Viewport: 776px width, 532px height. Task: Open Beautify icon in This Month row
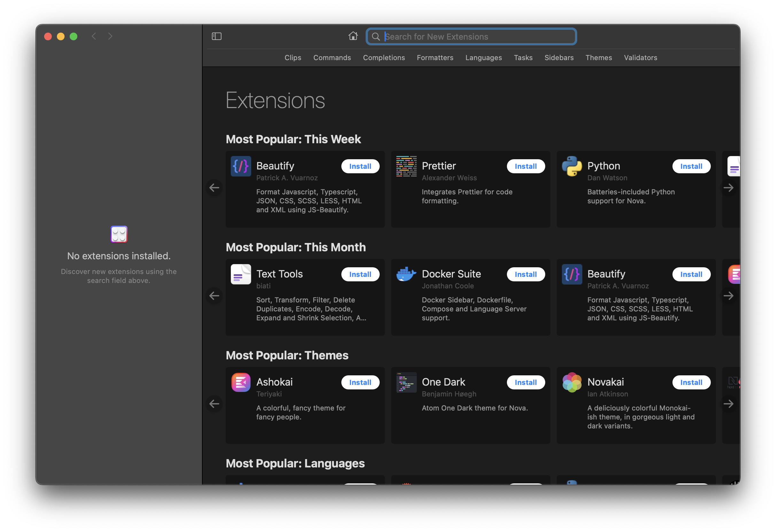pyautogui.click(x=572, y=274)
